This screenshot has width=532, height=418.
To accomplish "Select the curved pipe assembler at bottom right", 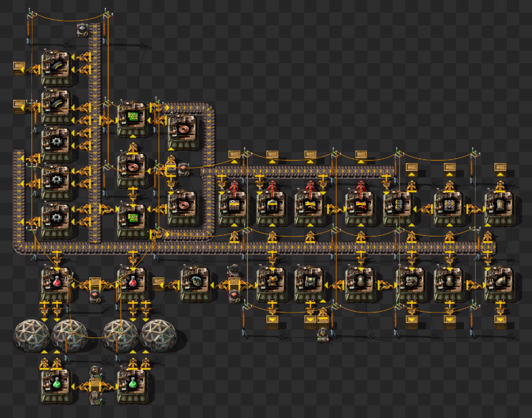I will click(500, 283).
